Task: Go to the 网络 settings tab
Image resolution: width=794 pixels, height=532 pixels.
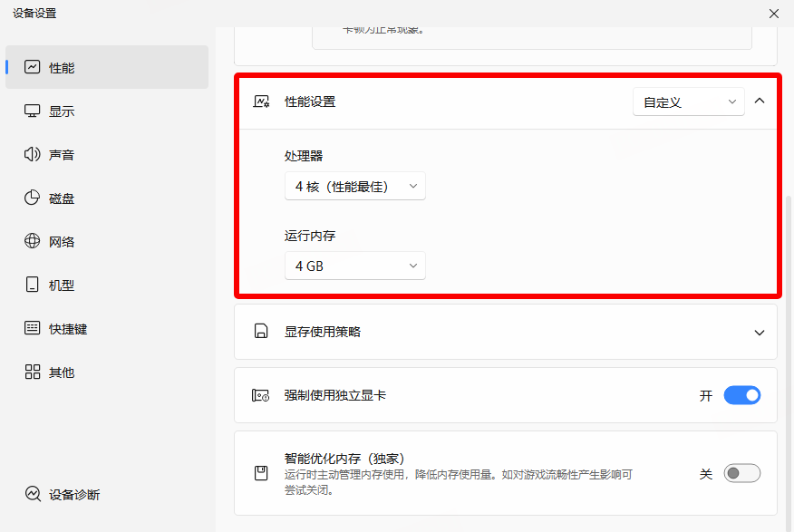Action: point(62,242)
